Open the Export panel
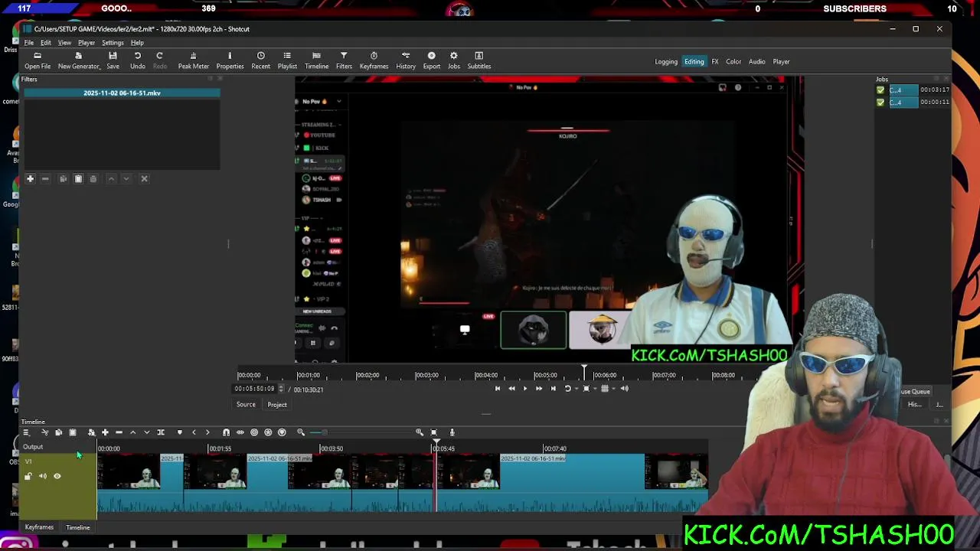The width and height of the screenshot is (980, 551). pos(432,60)
